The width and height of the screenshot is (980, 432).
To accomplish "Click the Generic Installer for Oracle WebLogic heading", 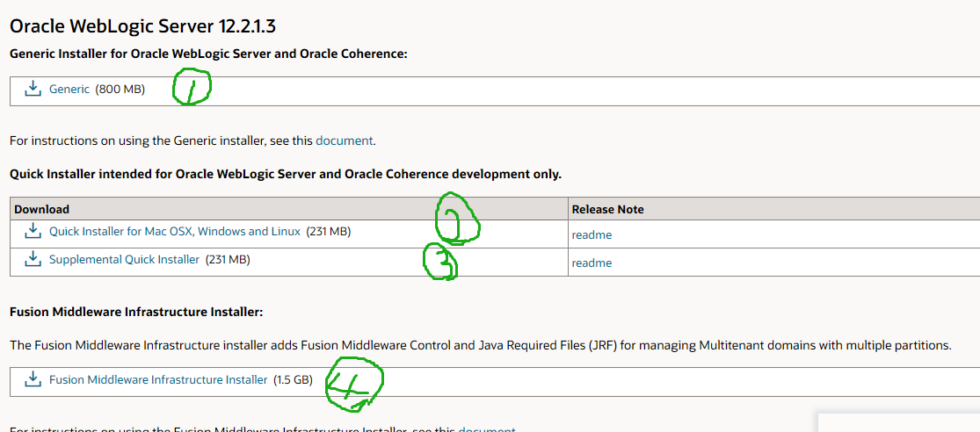I will click(x=209, y=54).
